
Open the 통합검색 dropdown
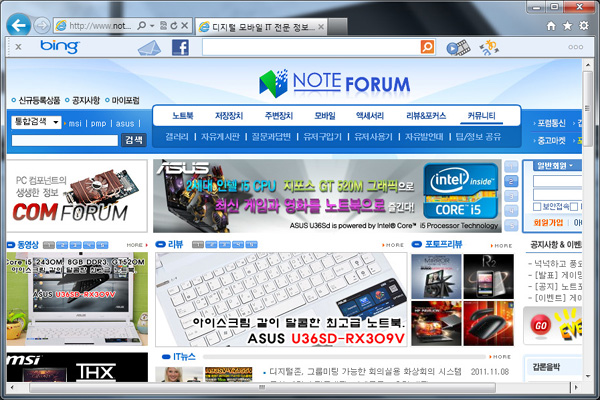(36, 122)
